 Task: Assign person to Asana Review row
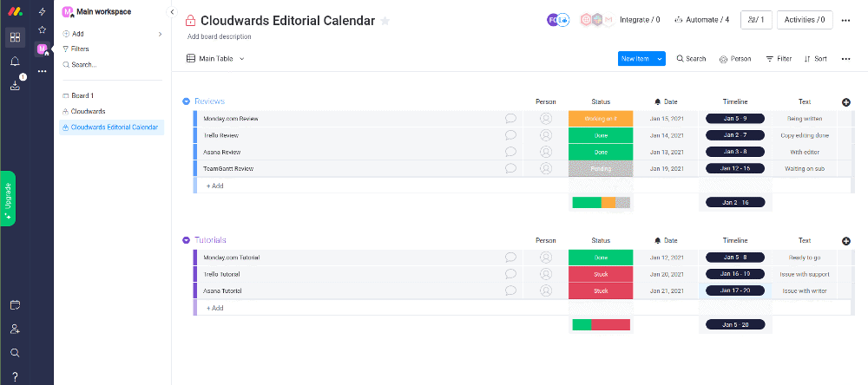tap(545, 152)
